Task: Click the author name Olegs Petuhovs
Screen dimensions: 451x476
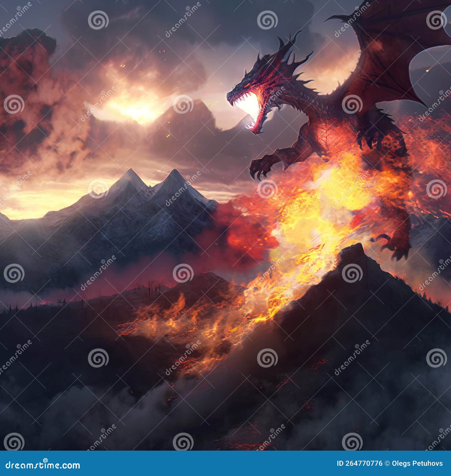Action: tap(417, 463)
